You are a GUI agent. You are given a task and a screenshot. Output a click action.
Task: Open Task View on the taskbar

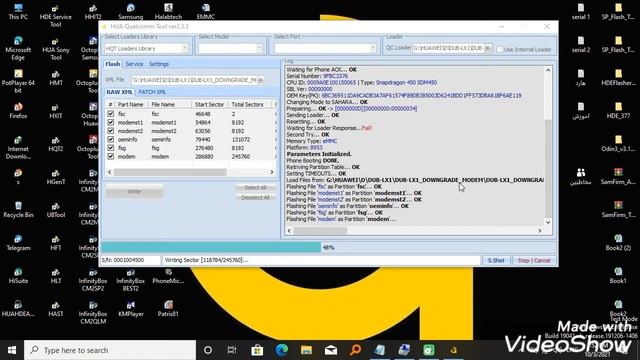(232, 350)
